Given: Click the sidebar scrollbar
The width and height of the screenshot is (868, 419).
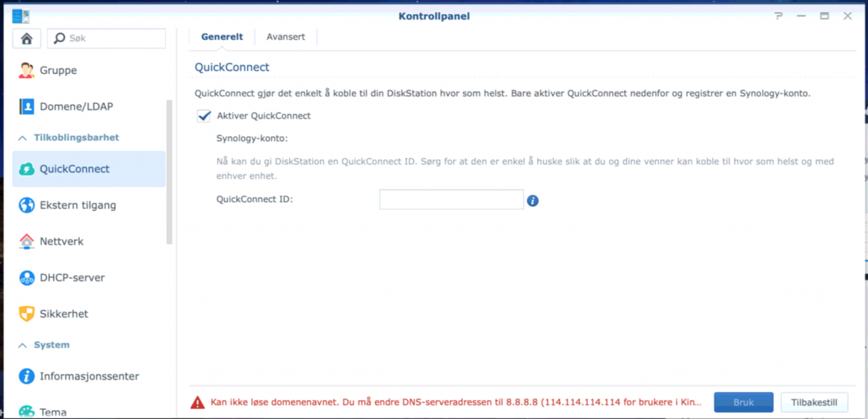Looking at the screenshot, I should [170, 172].
